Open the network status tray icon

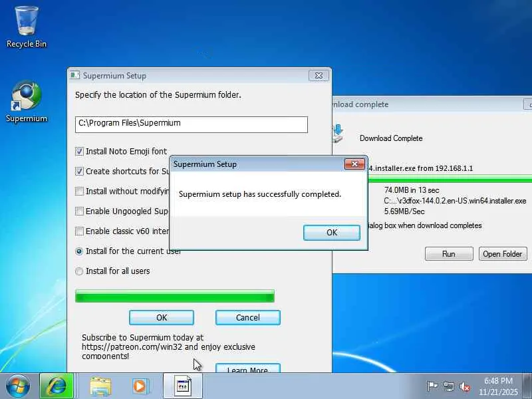448,386
